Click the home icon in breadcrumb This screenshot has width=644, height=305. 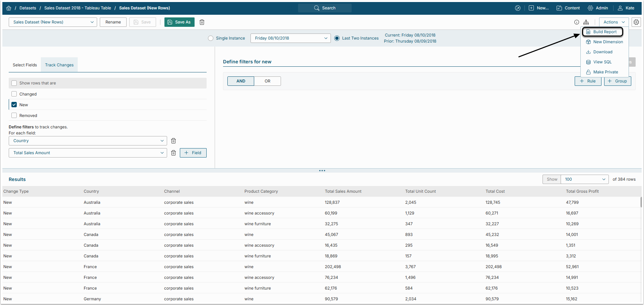tap(9, 8)
